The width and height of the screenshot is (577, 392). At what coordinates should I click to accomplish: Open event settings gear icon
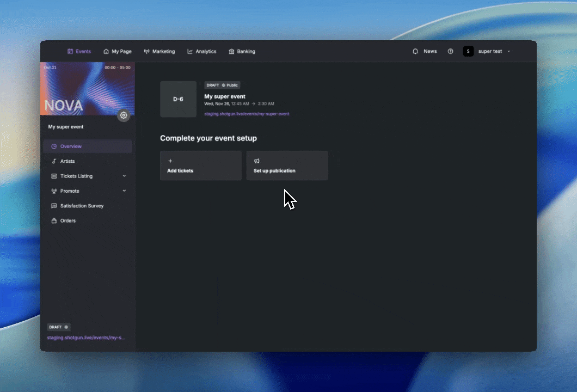point(124,115)
